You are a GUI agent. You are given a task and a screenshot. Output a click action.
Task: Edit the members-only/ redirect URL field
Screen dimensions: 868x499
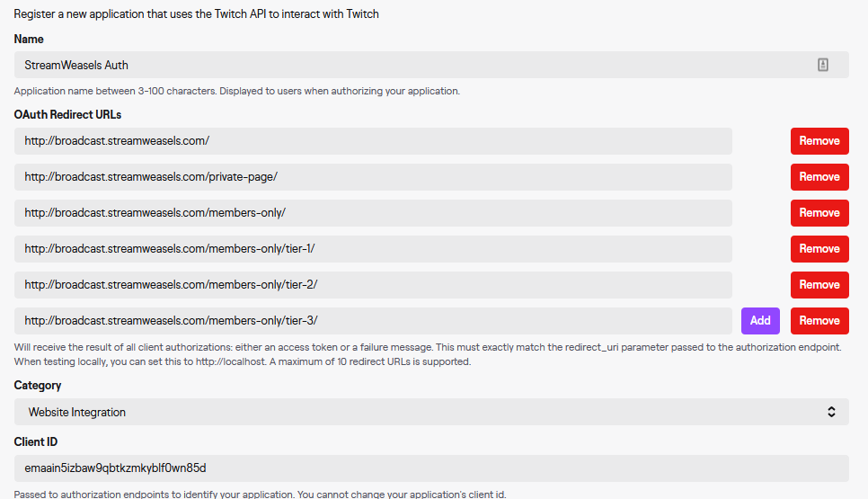373,213
